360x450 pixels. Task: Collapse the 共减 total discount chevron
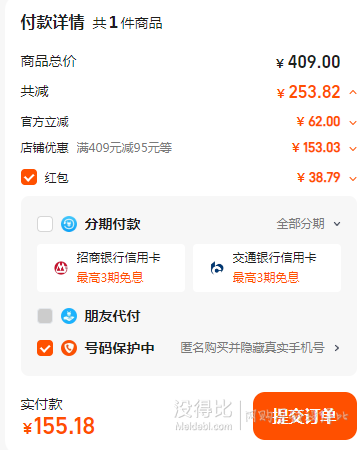coord(353,92)
